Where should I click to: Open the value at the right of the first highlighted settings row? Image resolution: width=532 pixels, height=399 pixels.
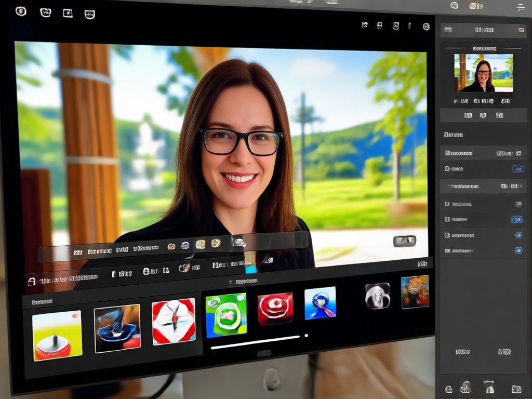click(x=509, y=153)
